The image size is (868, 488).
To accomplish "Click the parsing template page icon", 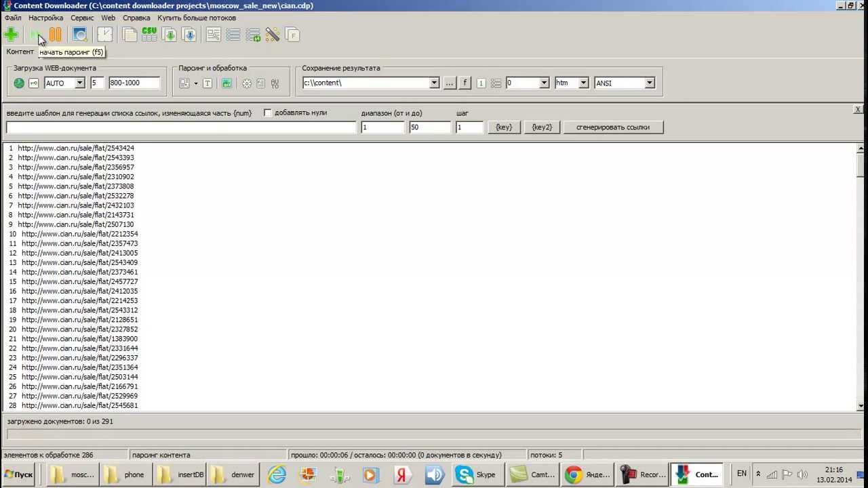I will (184, 83).
